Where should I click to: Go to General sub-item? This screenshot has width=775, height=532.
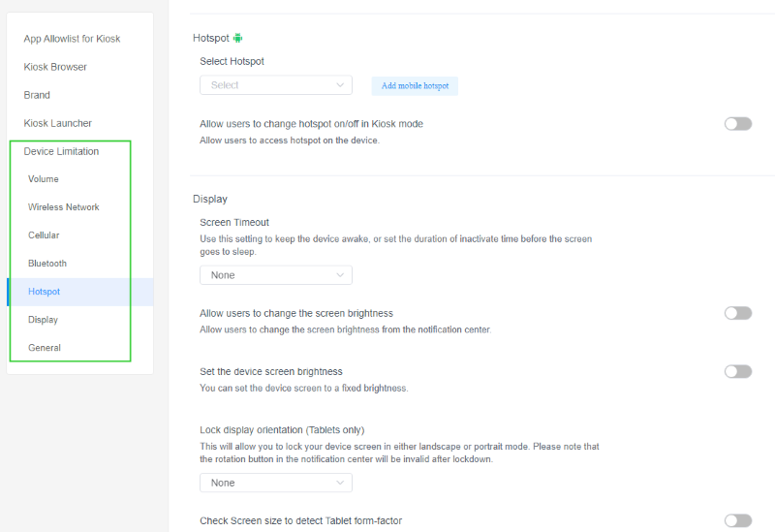45,348
